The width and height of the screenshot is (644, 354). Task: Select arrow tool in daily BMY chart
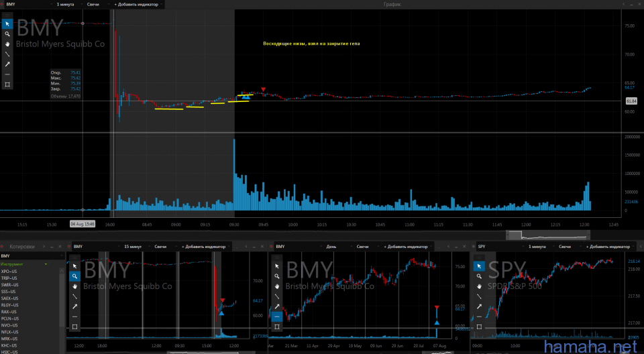coord(277,306)
